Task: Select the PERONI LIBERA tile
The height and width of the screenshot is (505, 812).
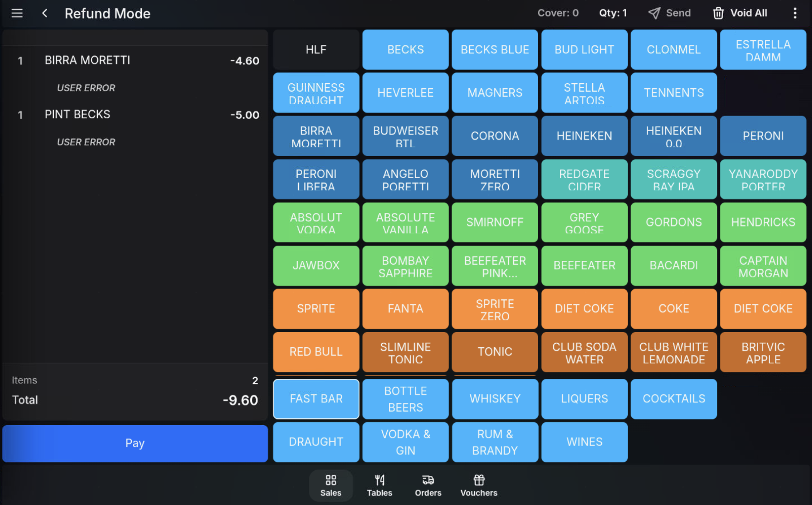Action: click(x=316, y=179)
